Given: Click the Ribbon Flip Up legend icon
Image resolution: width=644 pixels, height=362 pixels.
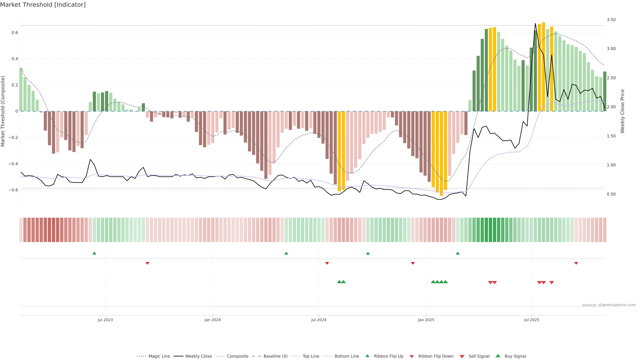Looking at the screenshot, I should click(367, 356).
